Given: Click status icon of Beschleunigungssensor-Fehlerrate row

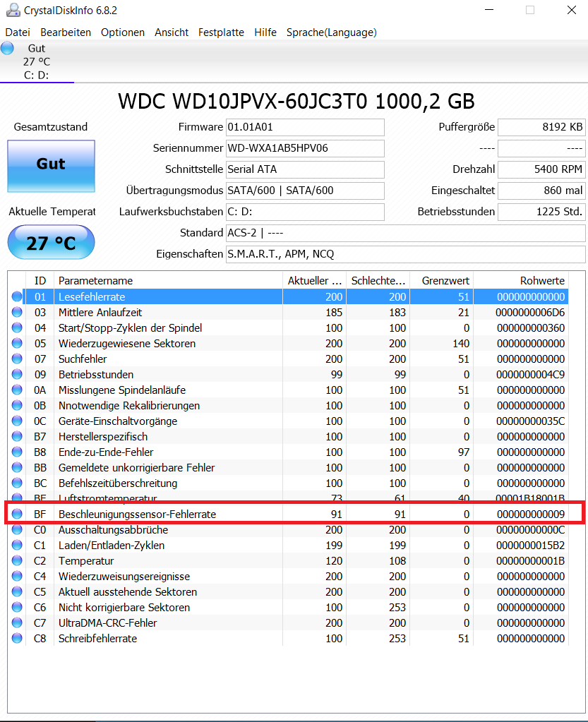Looking at the screenshot, I should click(17, 514).
